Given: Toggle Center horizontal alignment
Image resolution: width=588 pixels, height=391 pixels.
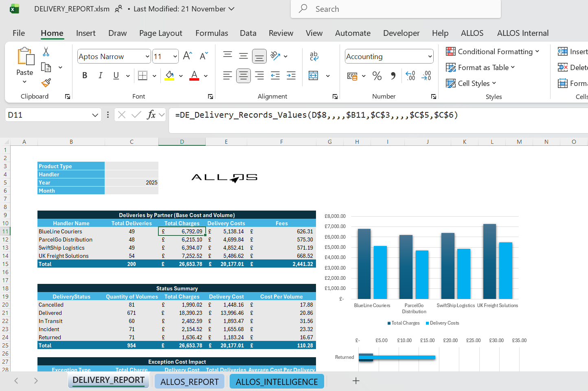Looking at the screenshot, I should click(244, 75).
